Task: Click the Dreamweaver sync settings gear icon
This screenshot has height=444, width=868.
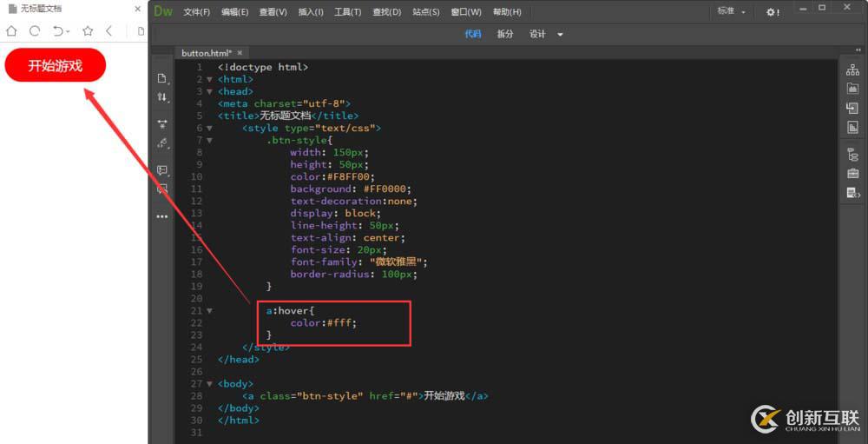Action: tap(772, 12)
